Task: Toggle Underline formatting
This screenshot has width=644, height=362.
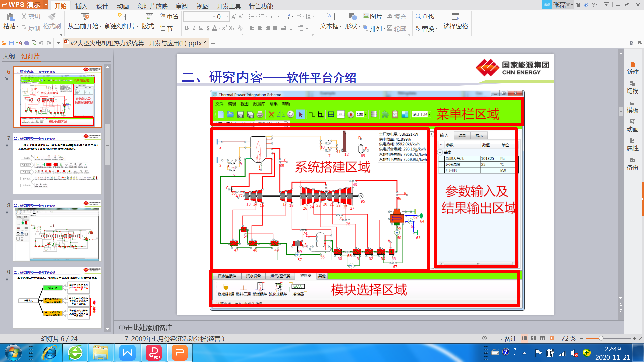Action: pyautogui.click(x=201, y=28)
